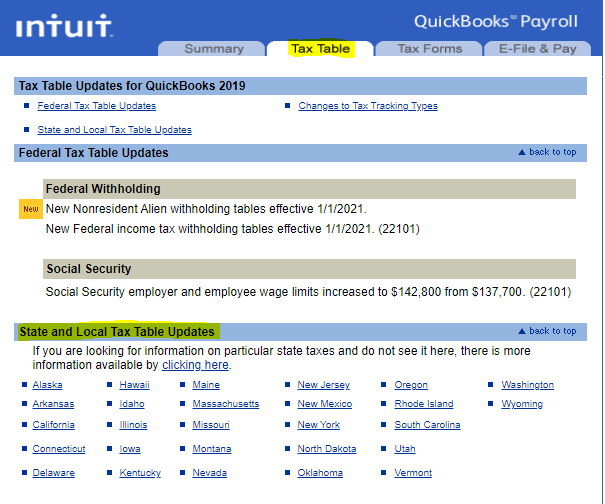The height and width of the screenshot is (504, 605).
Task: Follow the 'clicking here' link
Action: tap(195, 365)
